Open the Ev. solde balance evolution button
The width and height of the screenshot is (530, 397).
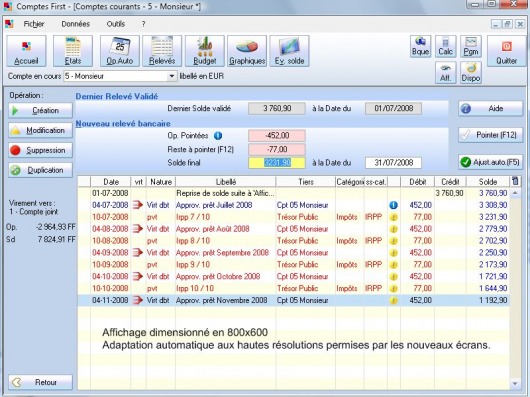(289, 51)
